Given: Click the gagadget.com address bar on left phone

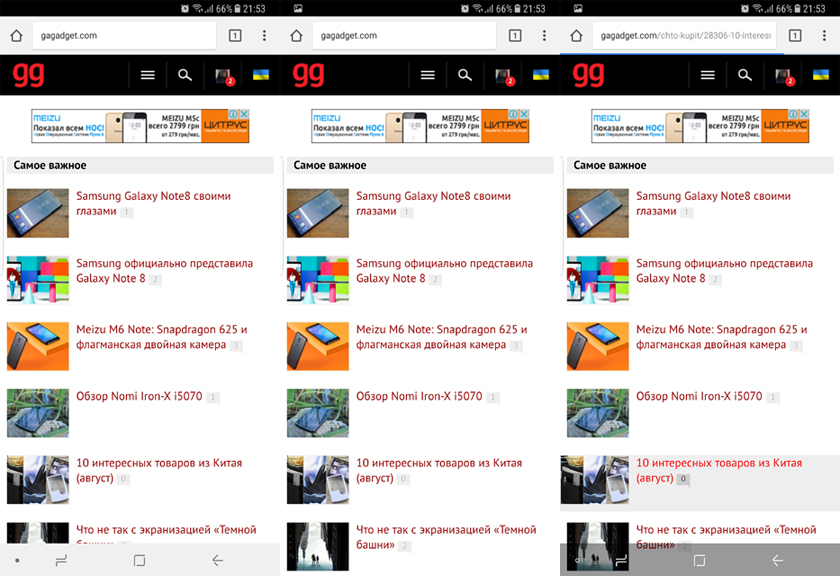Looking at the screenshot, I should (124, 36).
